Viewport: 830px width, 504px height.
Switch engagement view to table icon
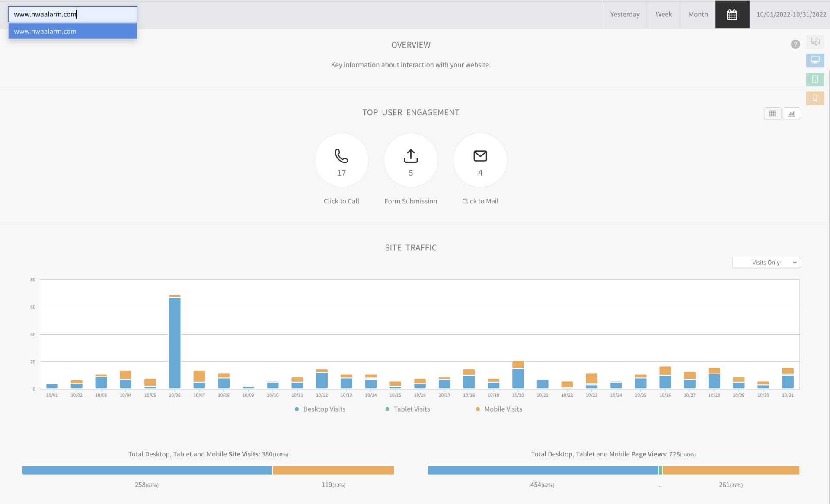773,114
